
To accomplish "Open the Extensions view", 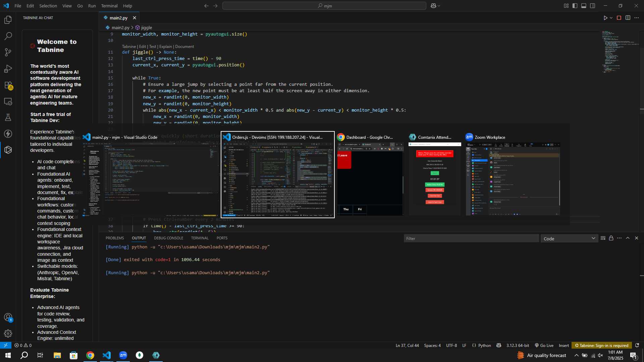I will tap(8, 85).
